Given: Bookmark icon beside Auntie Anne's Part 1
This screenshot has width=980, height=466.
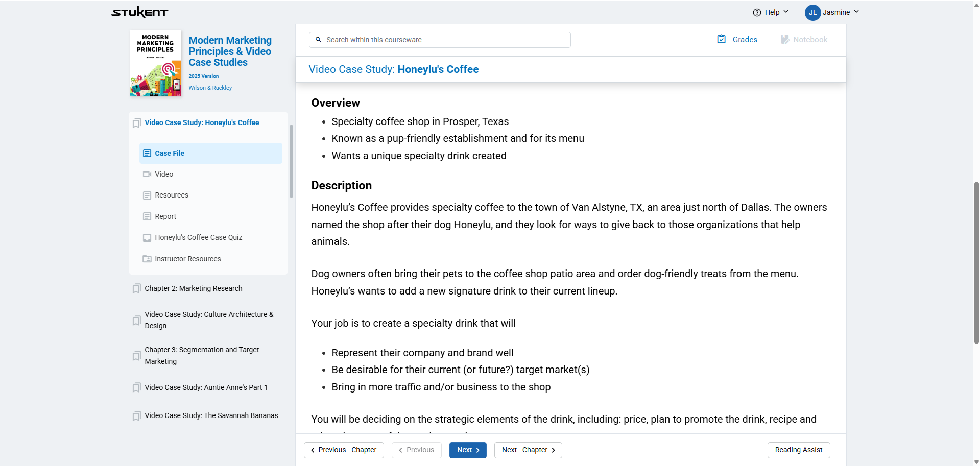Looking at the screenshot, I should click(136, 388).
